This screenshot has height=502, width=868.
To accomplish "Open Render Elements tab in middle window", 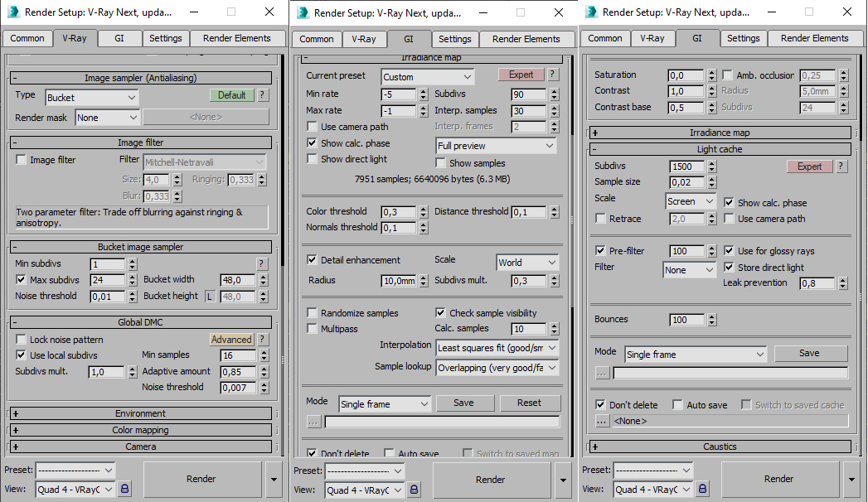I will (x=526, y=39).
